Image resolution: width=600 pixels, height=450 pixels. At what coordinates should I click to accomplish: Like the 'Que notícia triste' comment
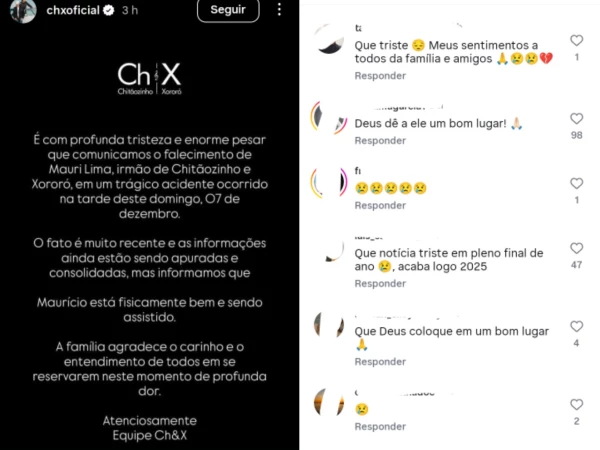pyautogui.click(x=576, y=248)
